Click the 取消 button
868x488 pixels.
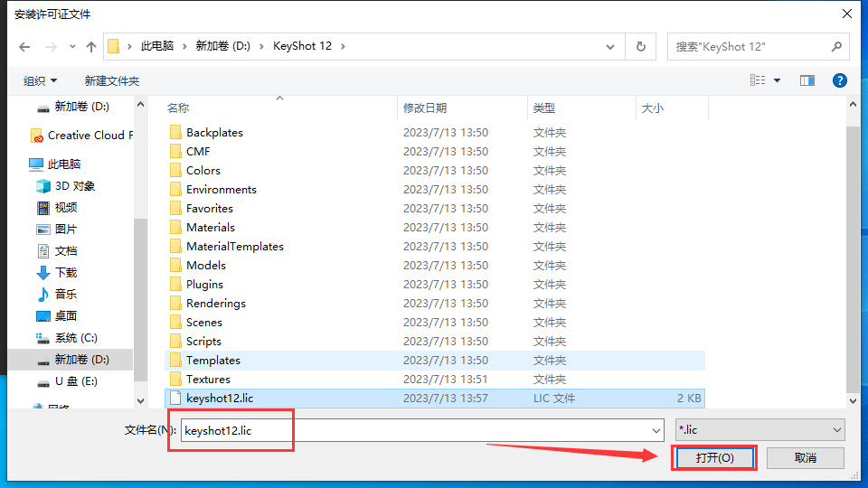tap(806, 458)
